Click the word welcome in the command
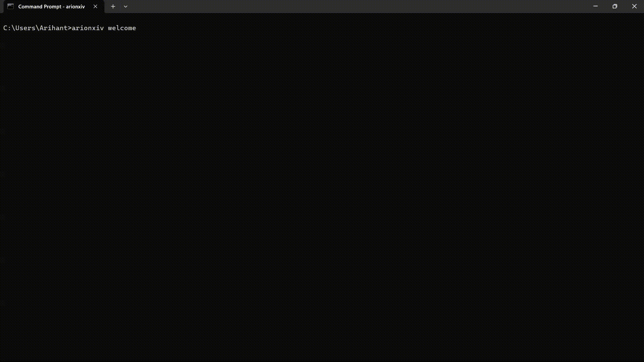Image resolution: width=644 pixels, height=362 pixels. (x=122, y=28)
